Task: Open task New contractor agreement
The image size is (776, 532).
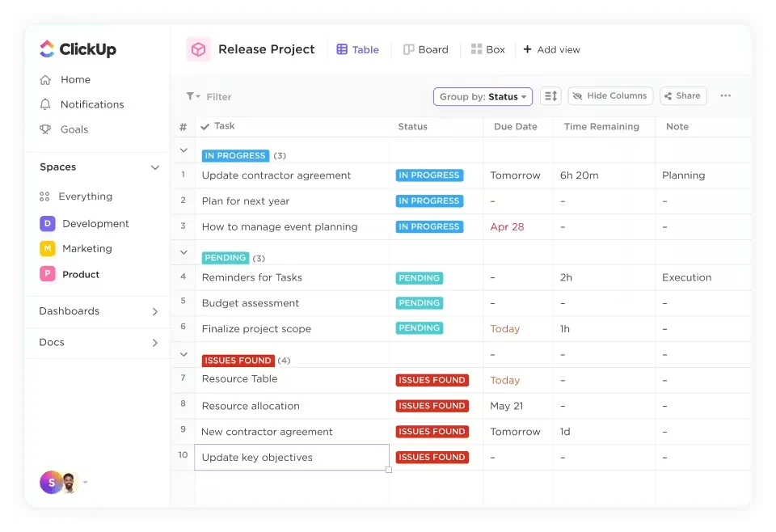Action: (267, 432)
